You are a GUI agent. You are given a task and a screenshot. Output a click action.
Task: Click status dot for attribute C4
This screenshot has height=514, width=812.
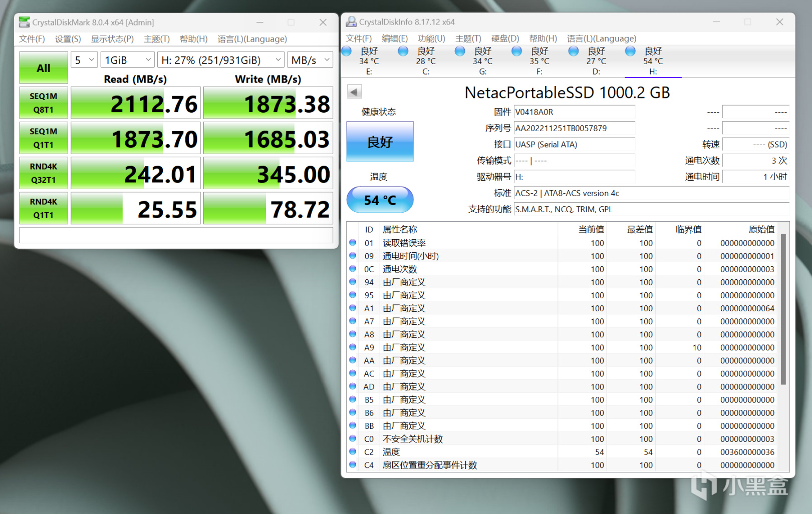tap(353, 465)
